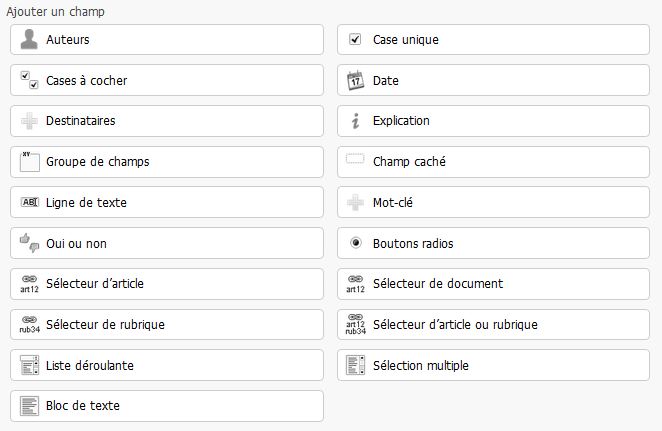
Task: Click the Auteurs person silhouette icon
Action: pos(29,40)
